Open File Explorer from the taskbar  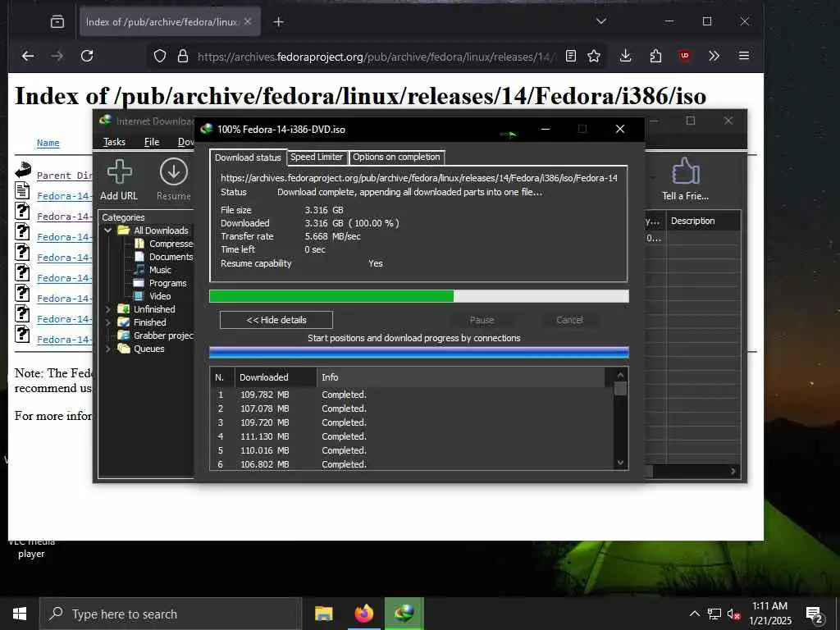(x=323, y=614)
